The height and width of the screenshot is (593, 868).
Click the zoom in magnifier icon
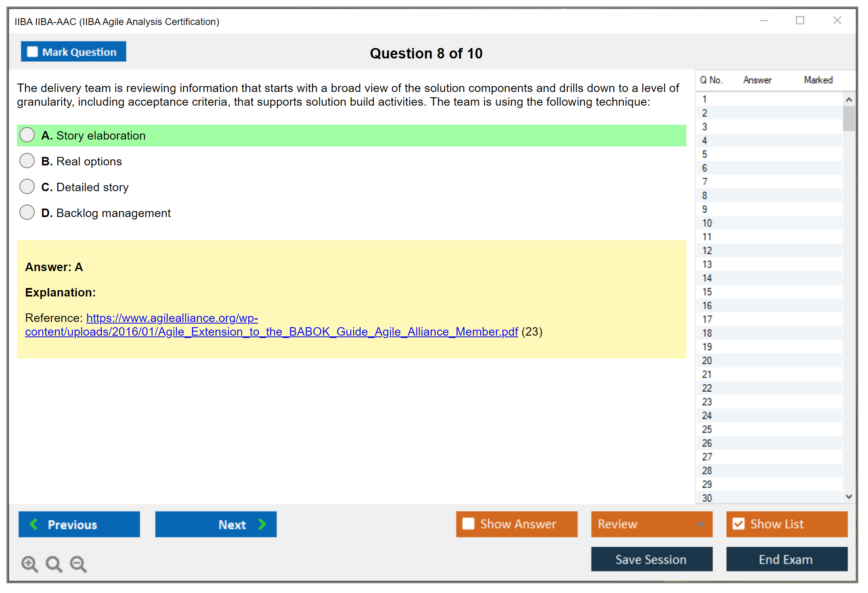(29, 564)
